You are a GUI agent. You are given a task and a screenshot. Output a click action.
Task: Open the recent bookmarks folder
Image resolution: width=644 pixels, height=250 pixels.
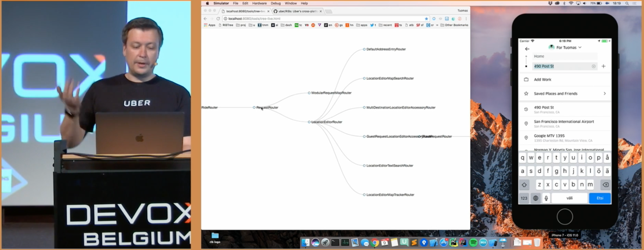[385, 25]
